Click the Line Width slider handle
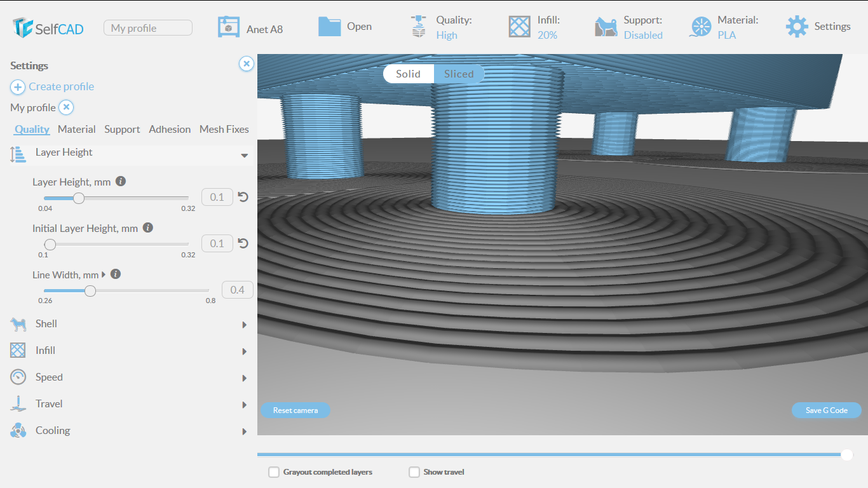868x488 pixels. (x=90, y=291)
